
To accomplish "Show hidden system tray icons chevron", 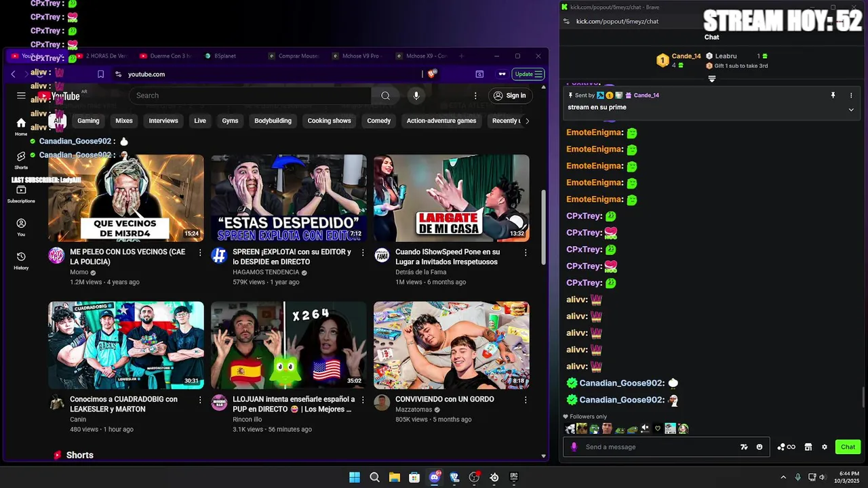I will coord(783,477).
